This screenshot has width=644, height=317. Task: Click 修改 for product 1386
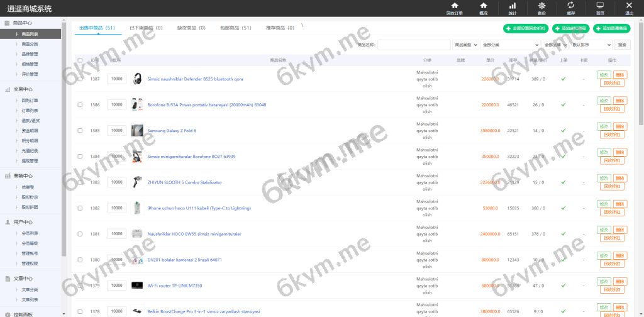pyautogui.click(x=604, y=101)
